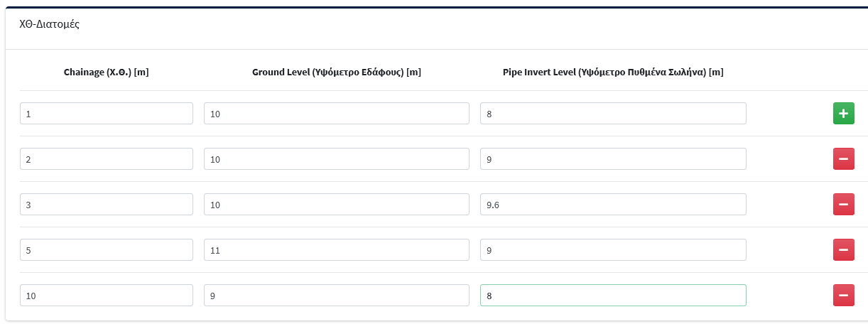Click pipe invert level for chainage 5

click(x=613, y=250)
